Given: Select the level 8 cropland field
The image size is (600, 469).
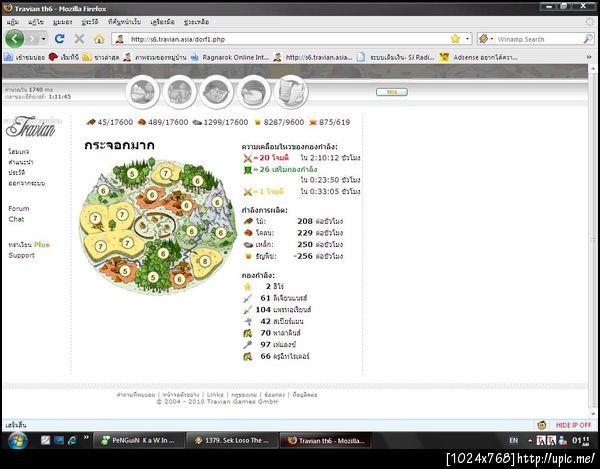Looking at the screenshot, I should pos(205,262).
